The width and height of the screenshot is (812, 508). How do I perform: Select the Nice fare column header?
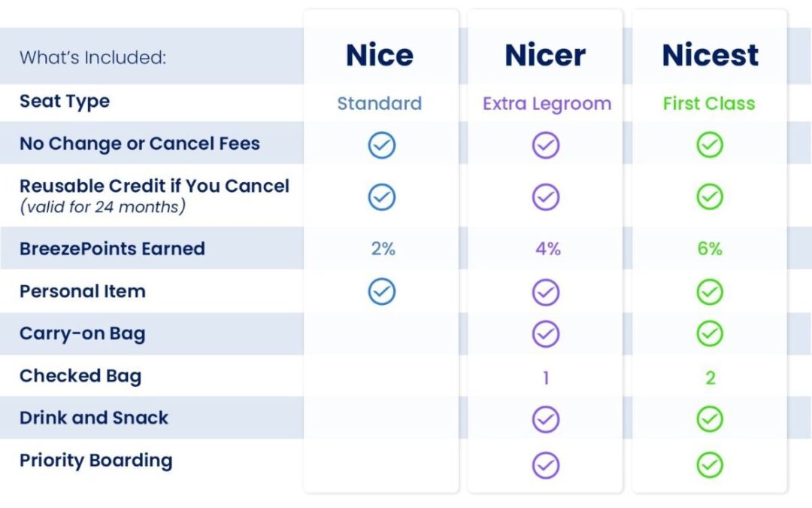(x=380, y=56)
